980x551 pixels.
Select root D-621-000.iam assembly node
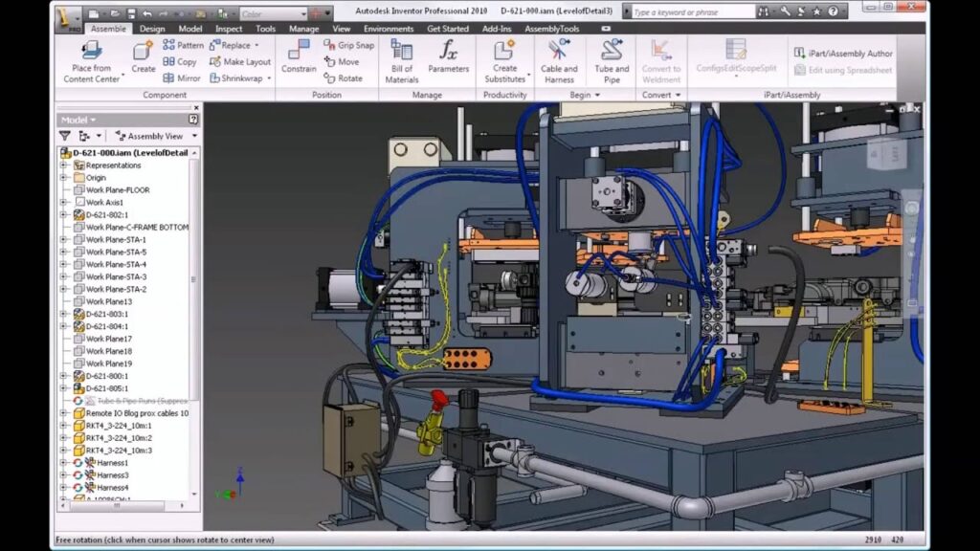[x=123, y=152]
